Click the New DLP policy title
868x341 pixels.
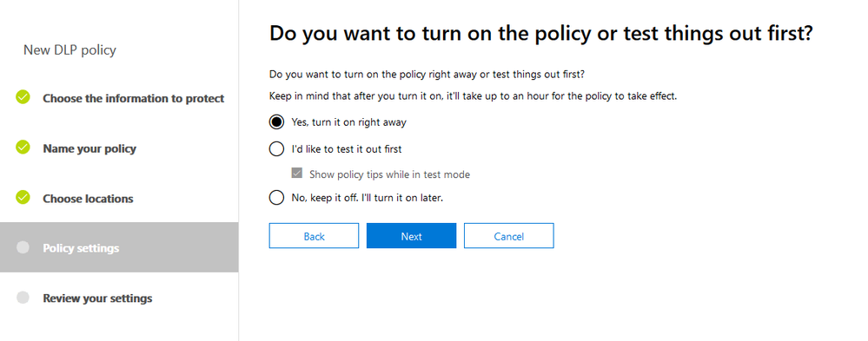[x=70, y=50]
